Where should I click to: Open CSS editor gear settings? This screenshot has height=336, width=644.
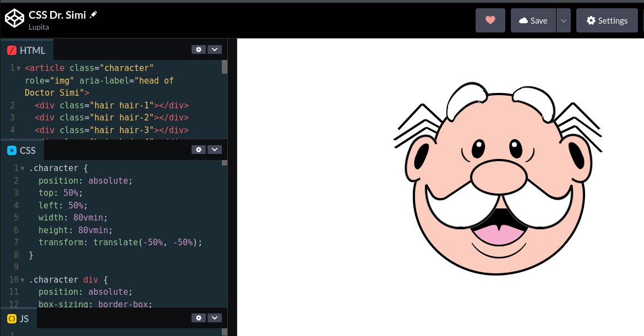(199, 150)
